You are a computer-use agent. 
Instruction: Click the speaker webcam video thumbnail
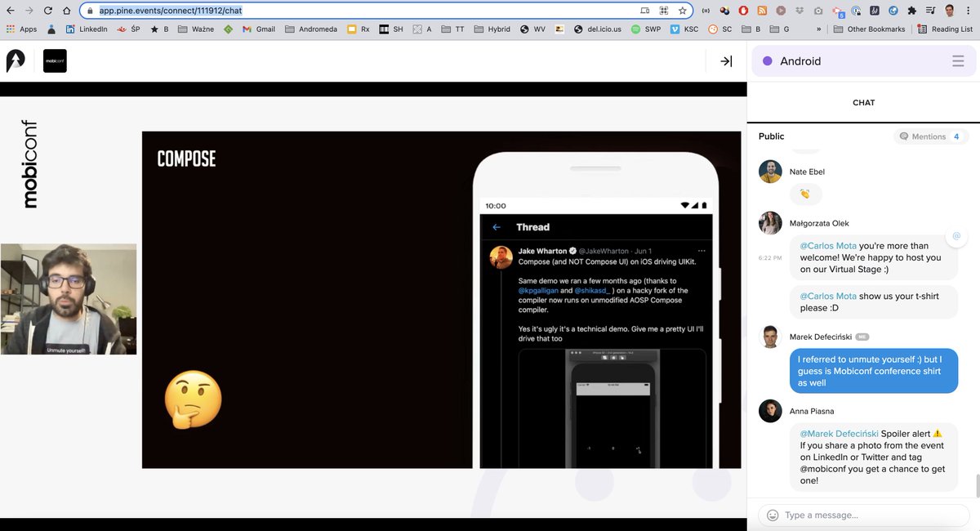click(69, 299)
